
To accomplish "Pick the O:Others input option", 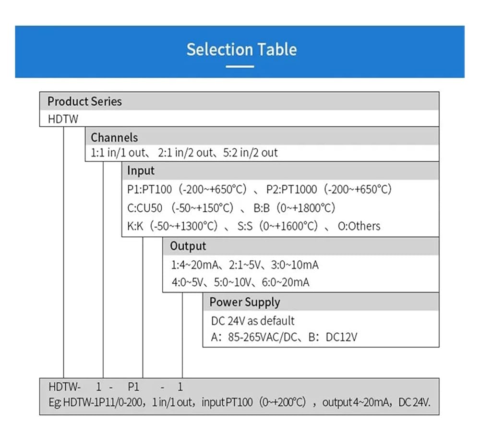I will [x=359, y=226].
